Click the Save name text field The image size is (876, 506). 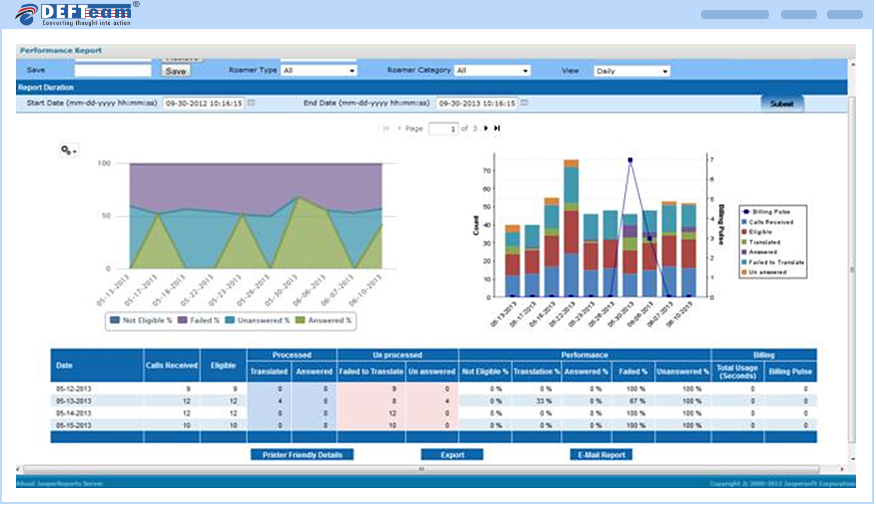click(112, 71)
